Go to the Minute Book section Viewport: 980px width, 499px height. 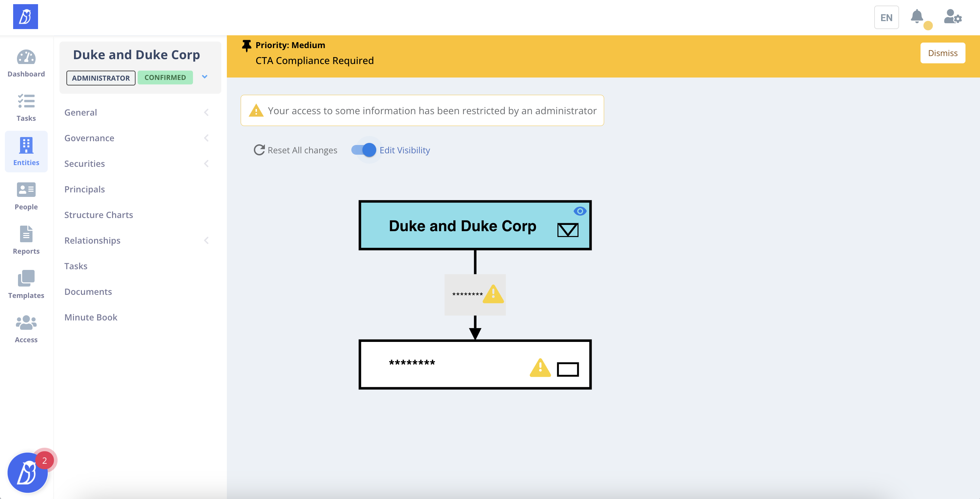(91, 317)
